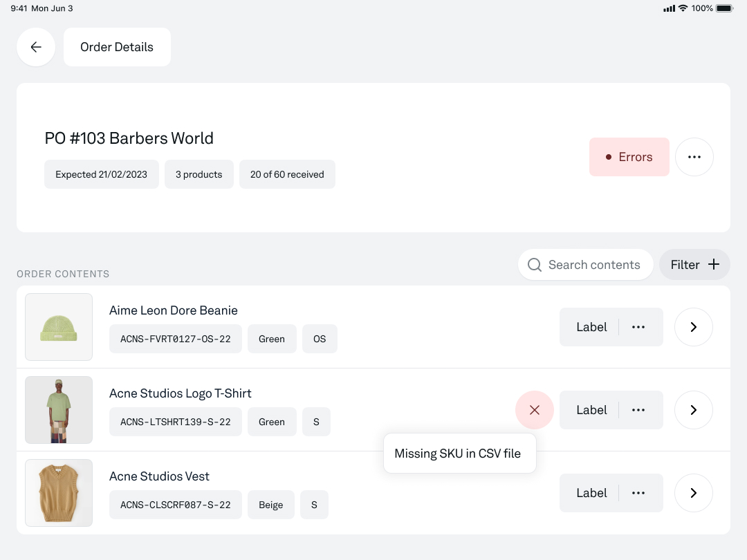Viewport: 747px width, 560px height.
Task: Click the 9:41 clock in status bar
Action: [19, 8]
